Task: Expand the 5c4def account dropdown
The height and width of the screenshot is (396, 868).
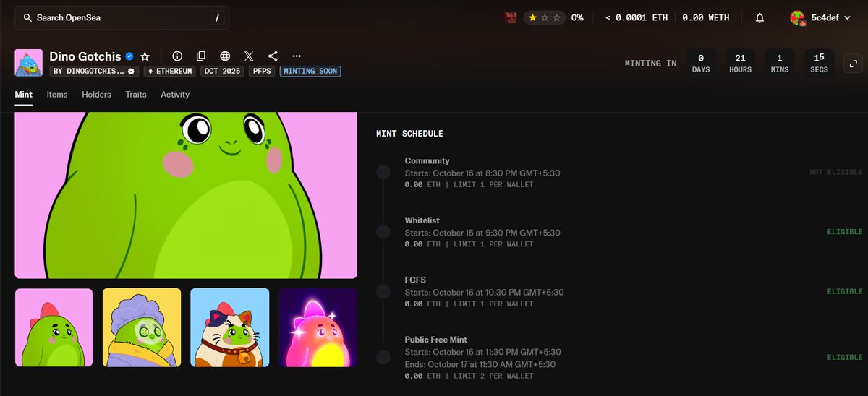Action: pos(820,17)
